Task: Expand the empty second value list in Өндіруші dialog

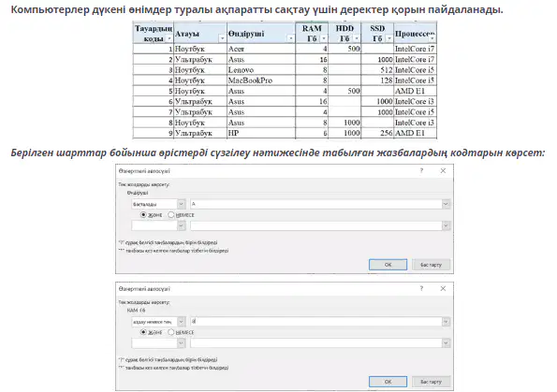Action: point(446,225)
